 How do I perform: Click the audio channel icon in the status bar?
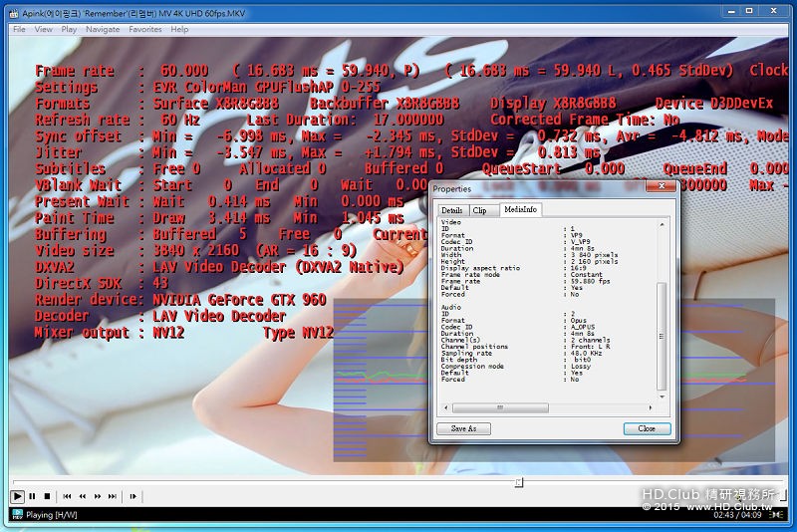pos(776,515)
